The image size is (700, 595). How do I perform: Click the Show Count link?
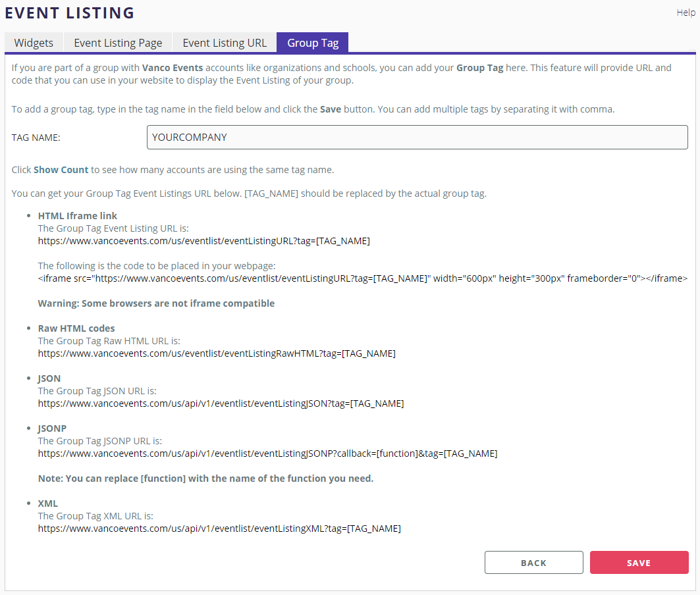61,170
